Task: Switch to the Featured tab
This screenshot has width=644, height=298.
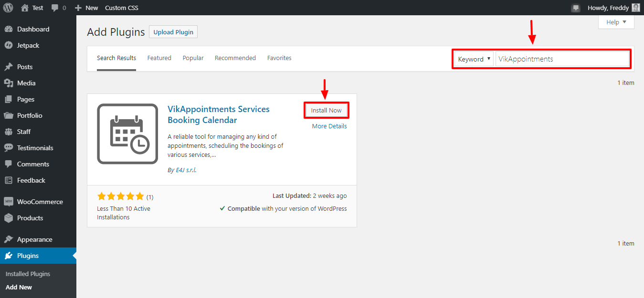Action: [x=159, y=58]
